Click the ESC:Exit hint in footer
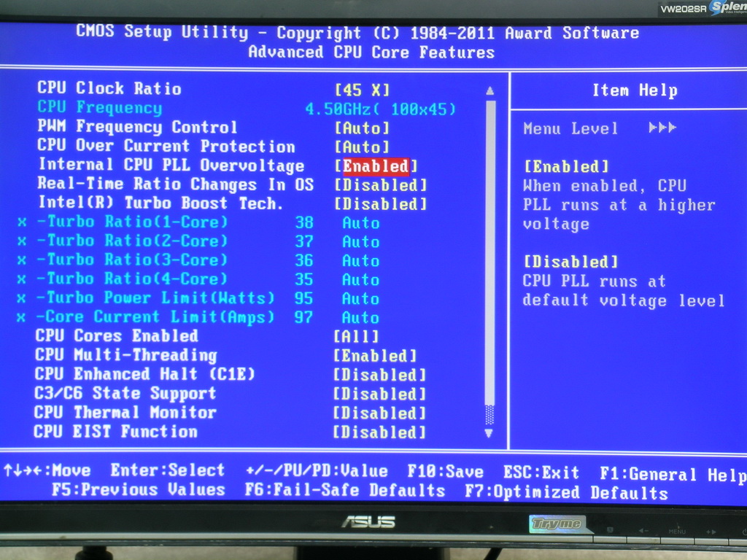Viewport: 747px width, 560px height. [542, 472]
